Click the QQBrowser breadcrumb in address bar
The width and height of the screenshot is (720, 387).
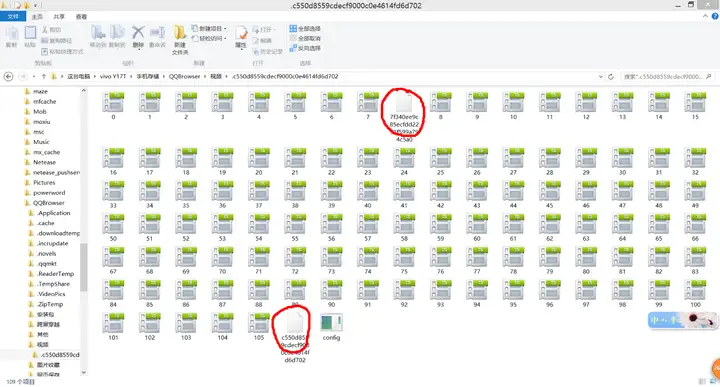coord(185,77)
